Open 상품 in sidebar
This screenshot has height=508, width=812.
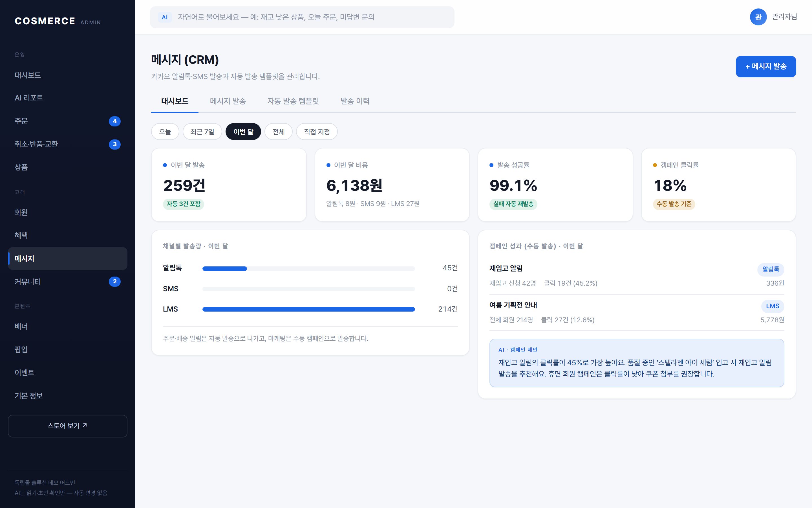67,167
